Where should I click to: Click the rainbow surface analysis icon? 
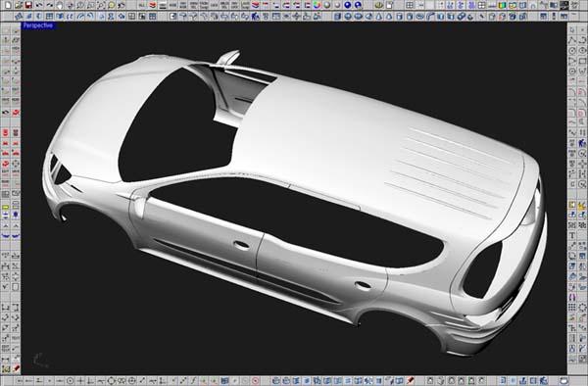click(x=502, y=5)
